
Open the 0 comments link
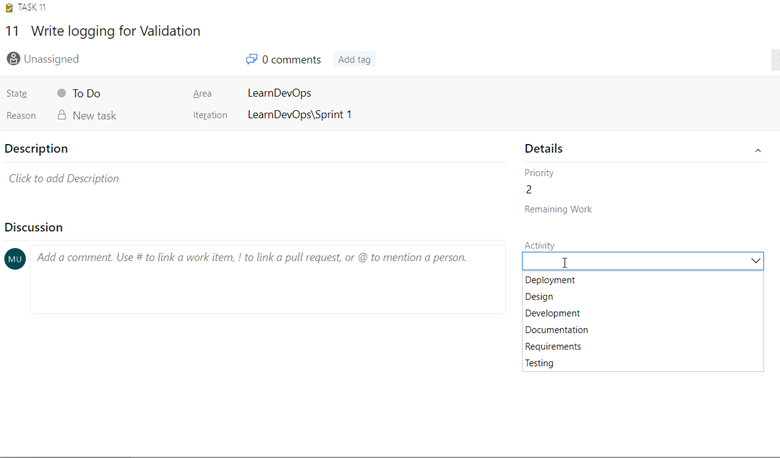pyautogui.click(x=292, y=60)
